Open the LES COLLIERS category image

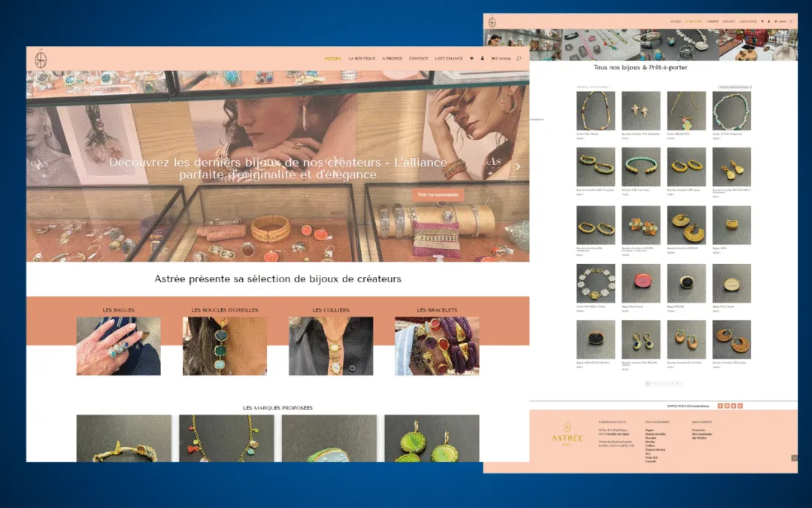pos(331,345)
